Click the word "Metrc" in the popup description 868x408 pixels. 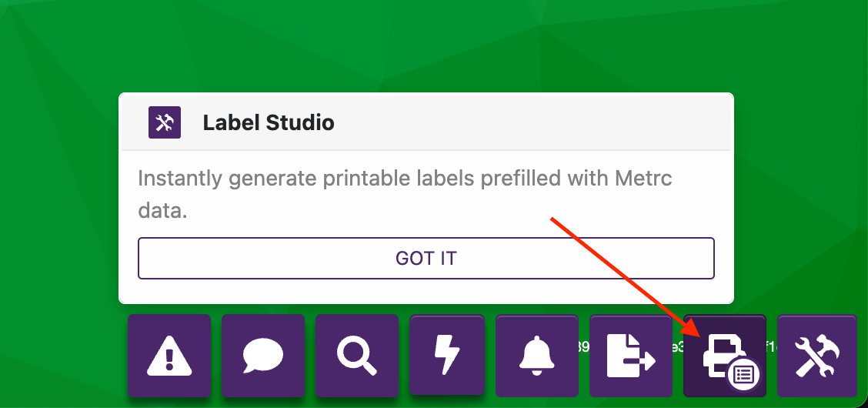click(644, 179)
